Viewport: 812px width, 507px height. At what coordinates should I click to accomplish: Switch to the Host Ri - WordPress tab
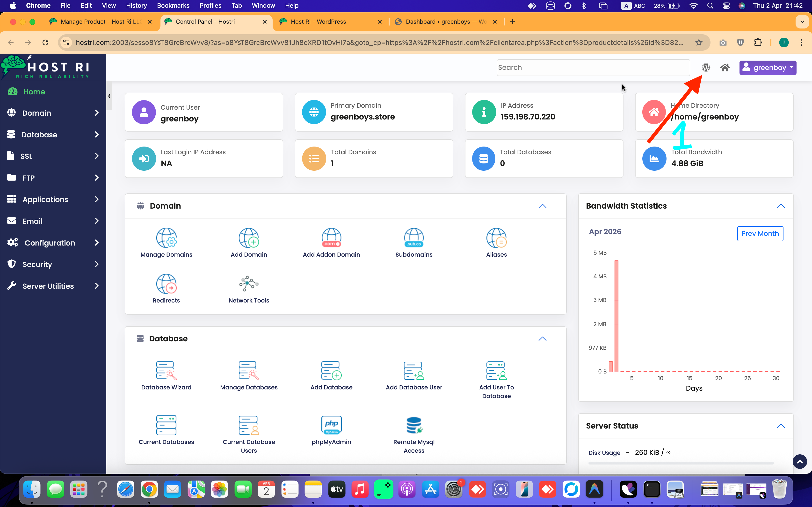(x=318, y=22)
